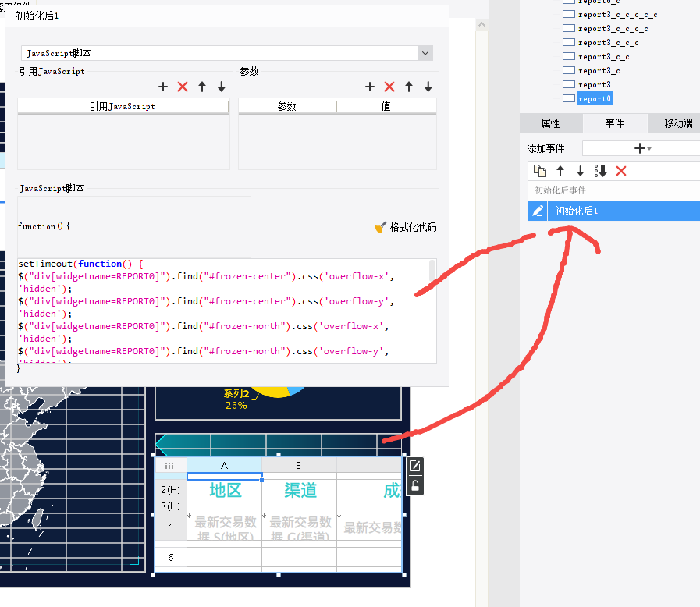Click the 渠道 cell
Screen dimensions: 700x607
click(x=300, y=490)
